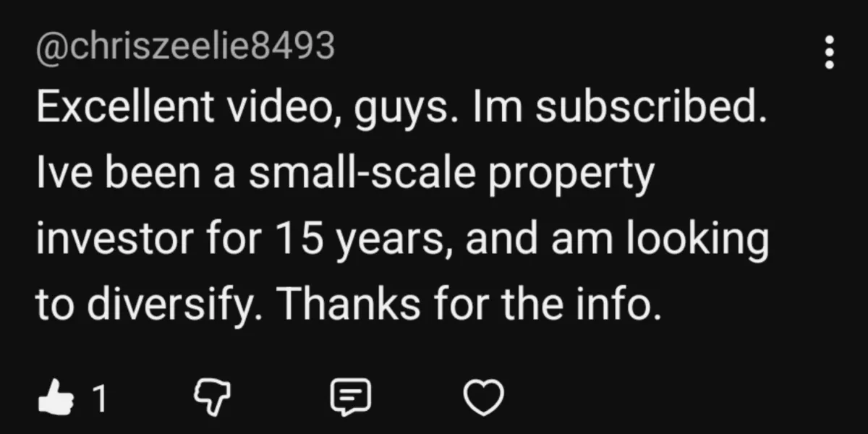Click the phrase 'Thanks for the info'
The image size is (868, 434).
click(467, 306)
